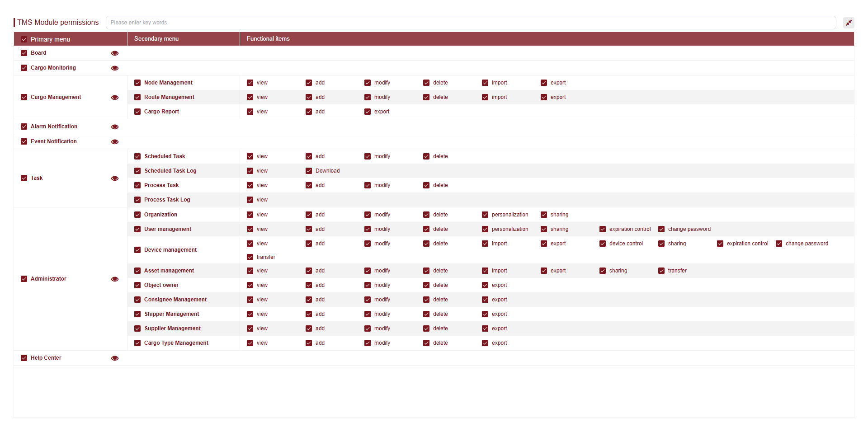The image size is (868, 427).
Task: Uncheck change password for User management
Action: [x=661, y=229]
